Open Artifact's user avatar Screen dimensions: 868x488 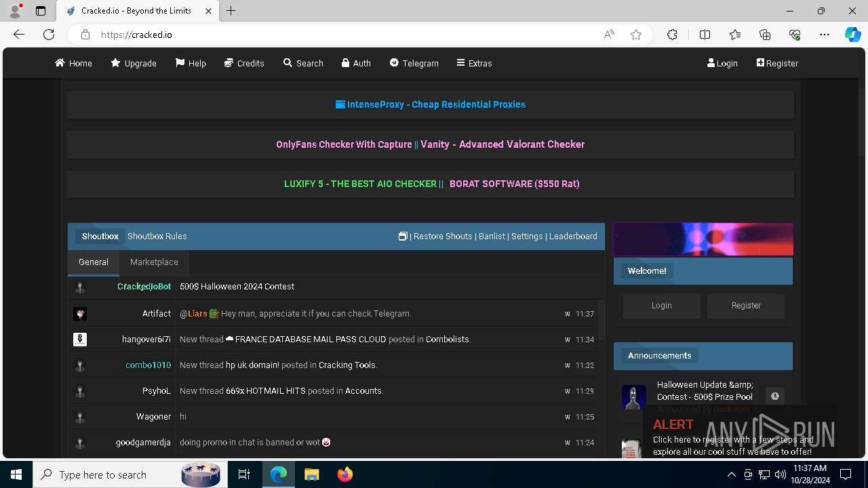[80, 314]
